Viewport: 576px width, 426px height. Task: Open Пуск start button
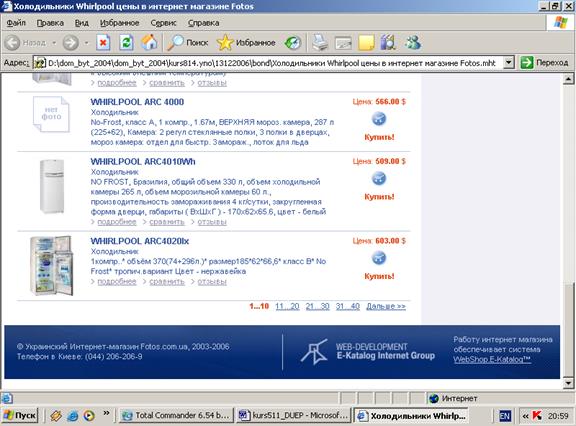pos(20,416)
